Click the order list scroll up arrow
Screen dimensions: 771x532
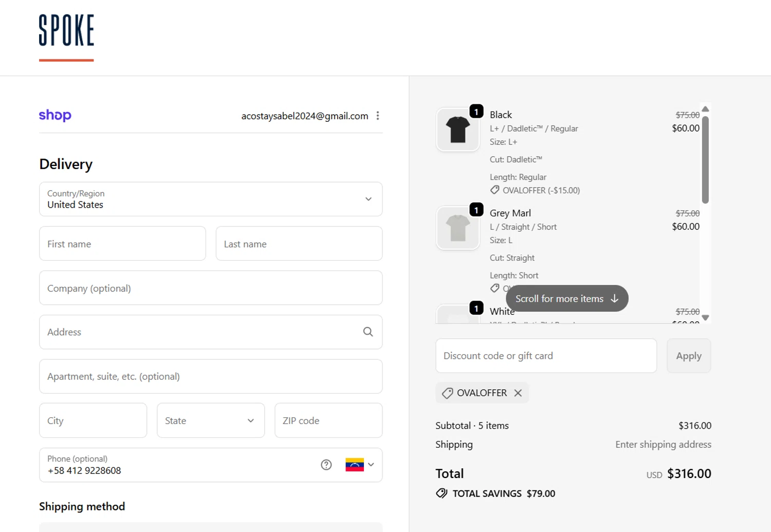click(706, 109)
